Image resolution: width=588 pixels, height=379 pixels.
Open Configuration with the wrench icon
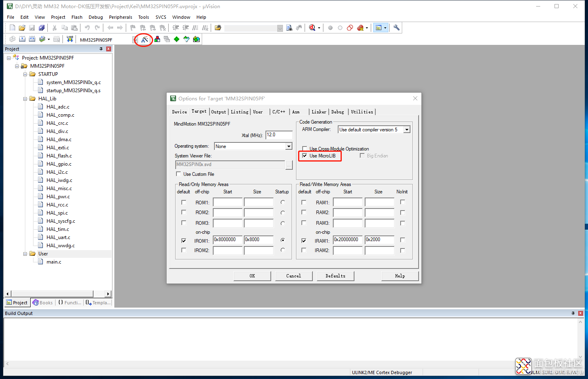pyautogui.click(x=396, y=28)
